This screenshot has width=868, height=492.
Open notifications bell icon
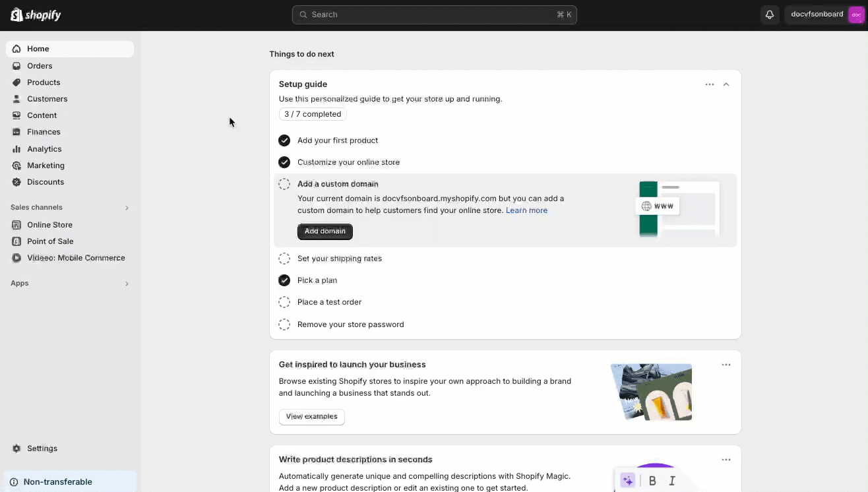coord(769,15)
